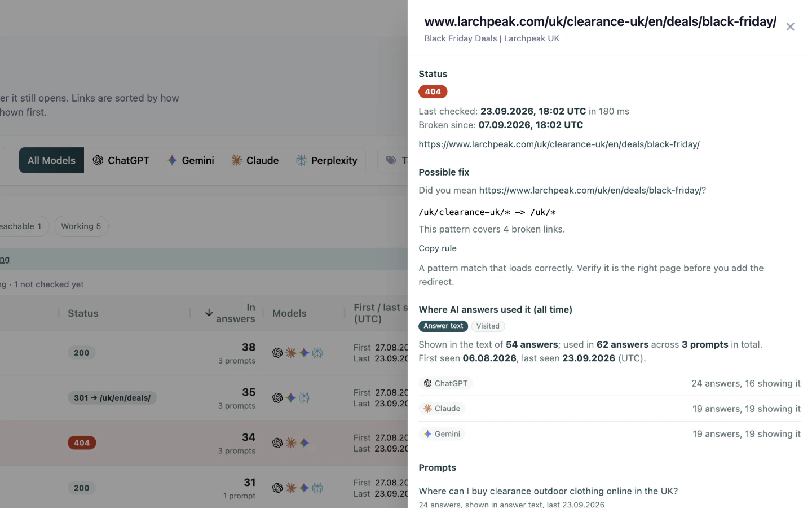
Task: Click Gemini icon in the 31 answers row
Action: (x=304, y=488)
